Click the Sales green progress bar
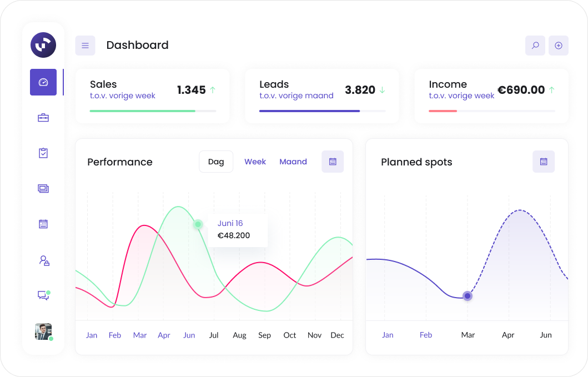Screen dimensions: 588x377 [x=143, y=111]
